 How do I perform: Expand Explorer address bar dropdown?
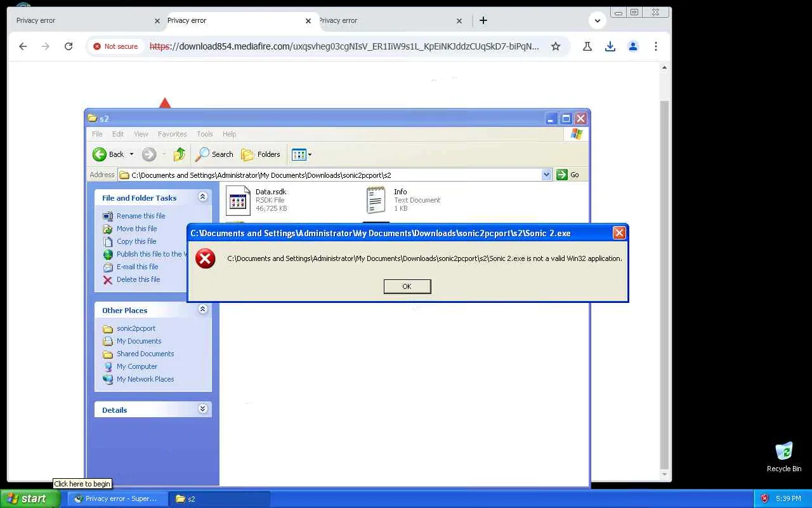tap(546, 175)
